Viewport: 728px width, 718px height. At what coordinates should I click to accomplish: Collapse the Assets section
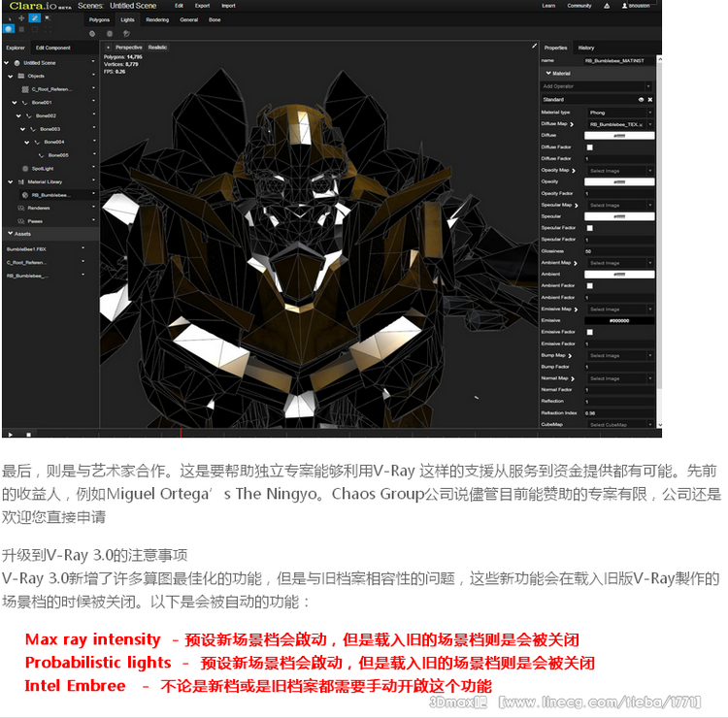[x=11, y=233]
